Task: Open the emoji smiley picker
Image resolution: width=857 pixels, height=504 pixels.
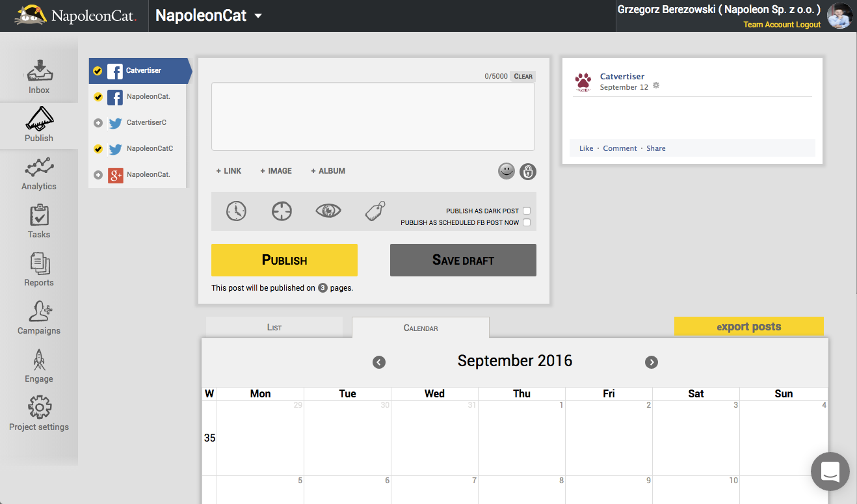Action: [507, 171]
